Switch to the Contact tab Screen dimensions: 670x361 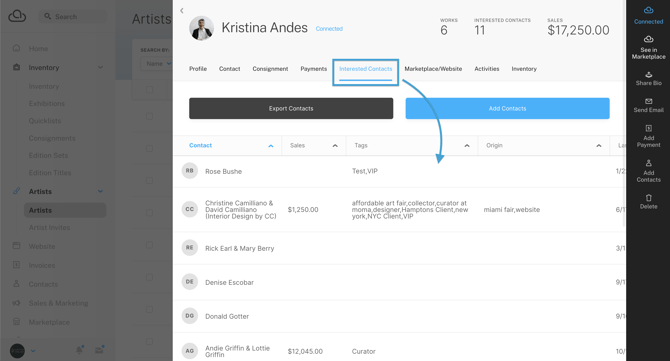point(229,69)
